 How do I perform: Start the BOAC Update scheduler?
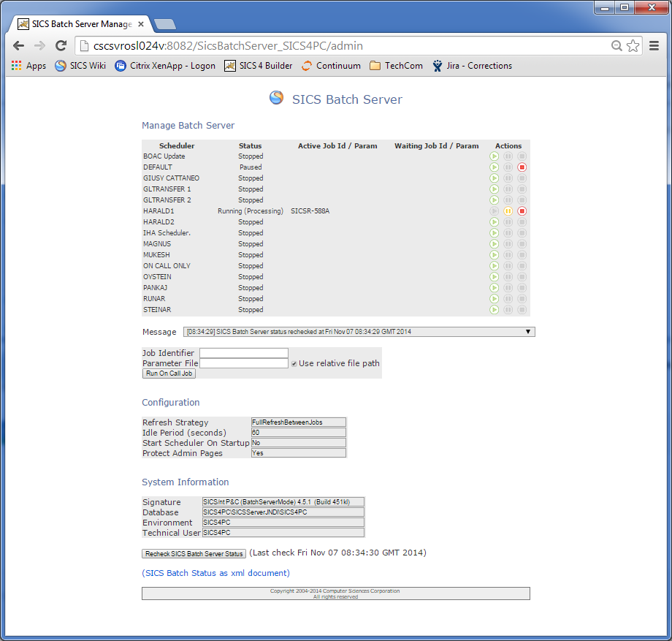495,156
